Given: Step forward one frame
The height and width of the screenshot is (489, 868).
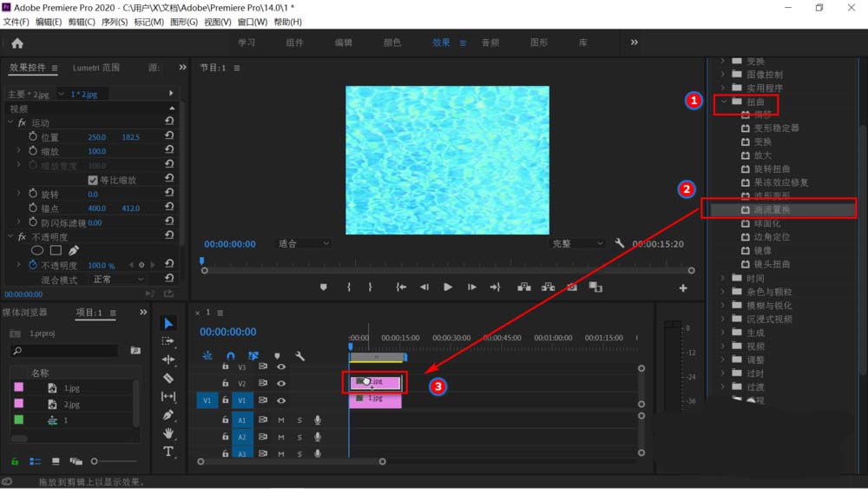Looking at the screenshot, I should [471, 287].
